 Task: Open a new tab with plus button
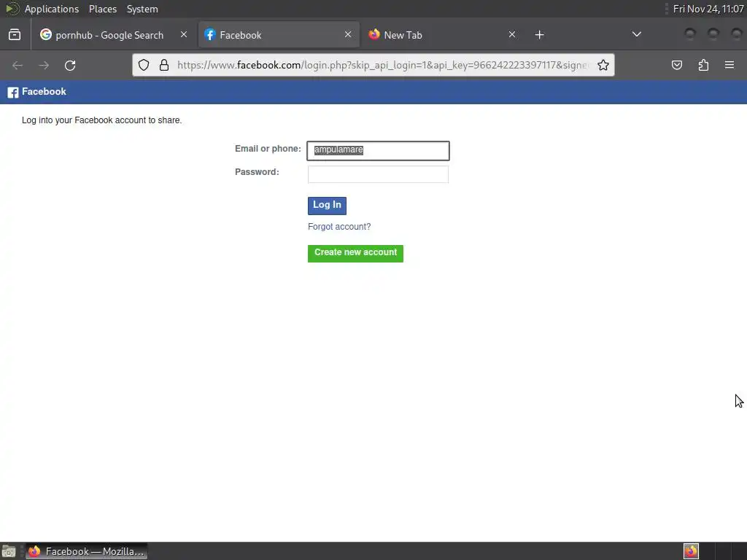pyautogui.click(x=539, y=35)
